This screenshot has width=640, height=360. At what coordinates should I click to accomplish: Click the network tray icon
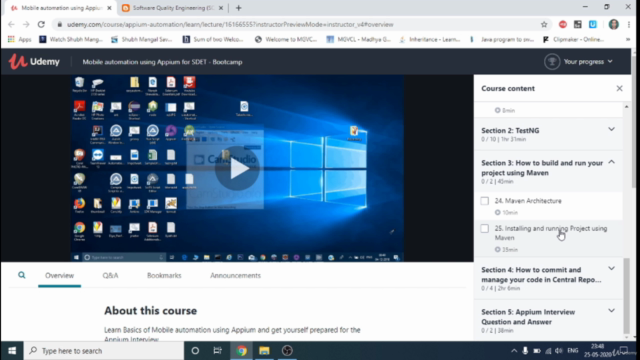[548, 351]
